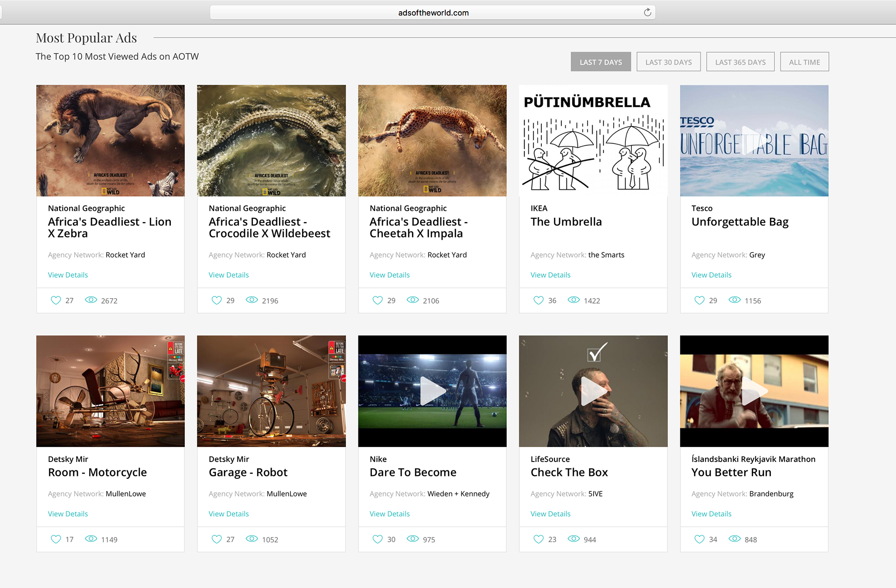Like You Better Run heart icon
This screenshot has width=896, height=588.
(700, 539)
